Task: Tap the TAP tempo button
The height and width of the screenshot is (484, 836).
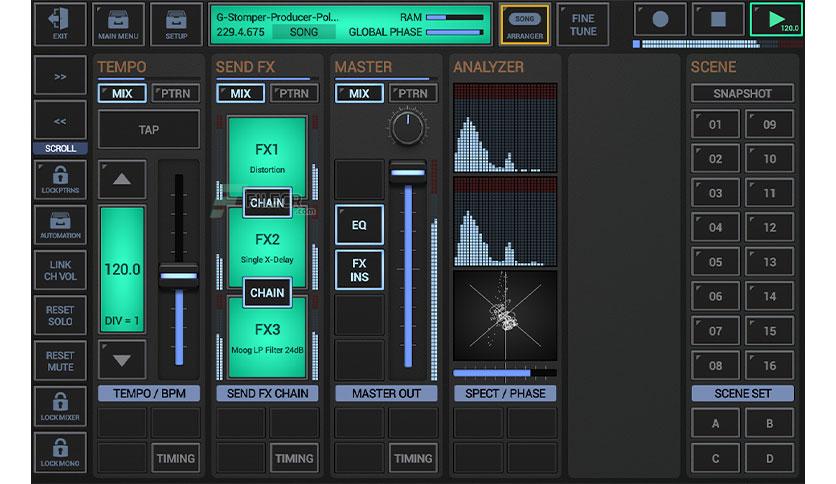Action: [149, 130]
